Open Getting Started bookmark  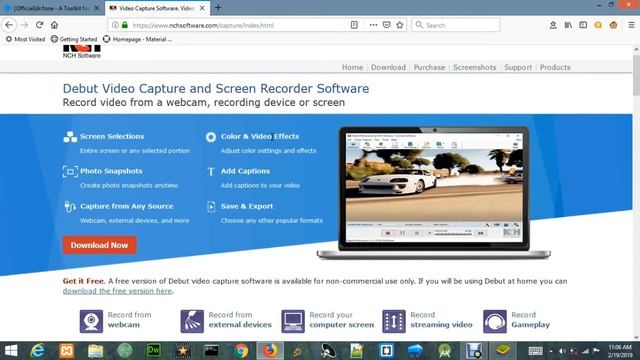pyautogui.click(x=74, y=39)
